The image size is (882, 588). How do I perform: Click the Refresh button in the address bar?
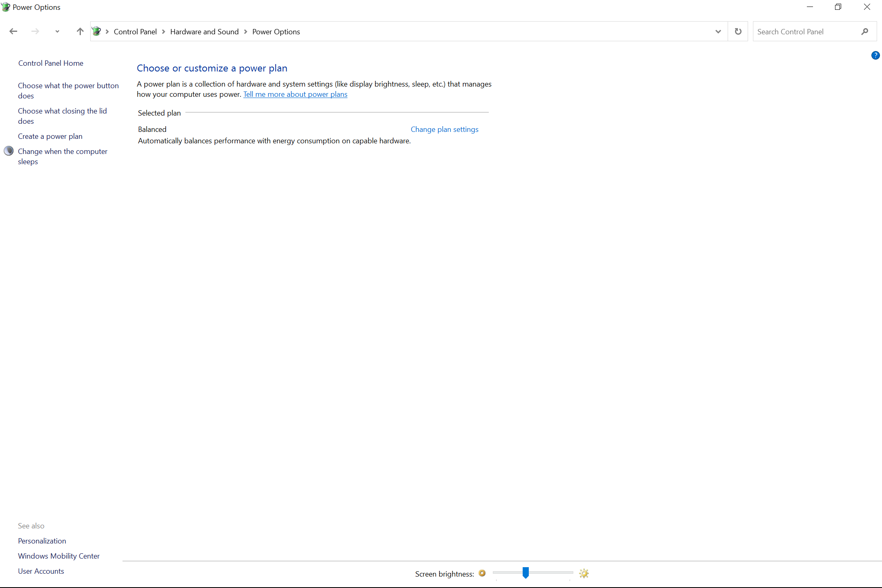[738, 31]
